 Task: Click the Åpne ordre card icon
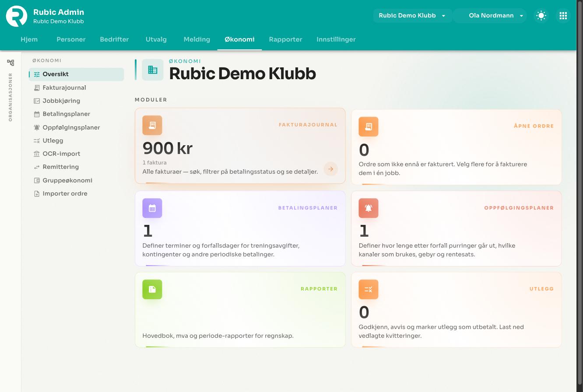(369, 126)
